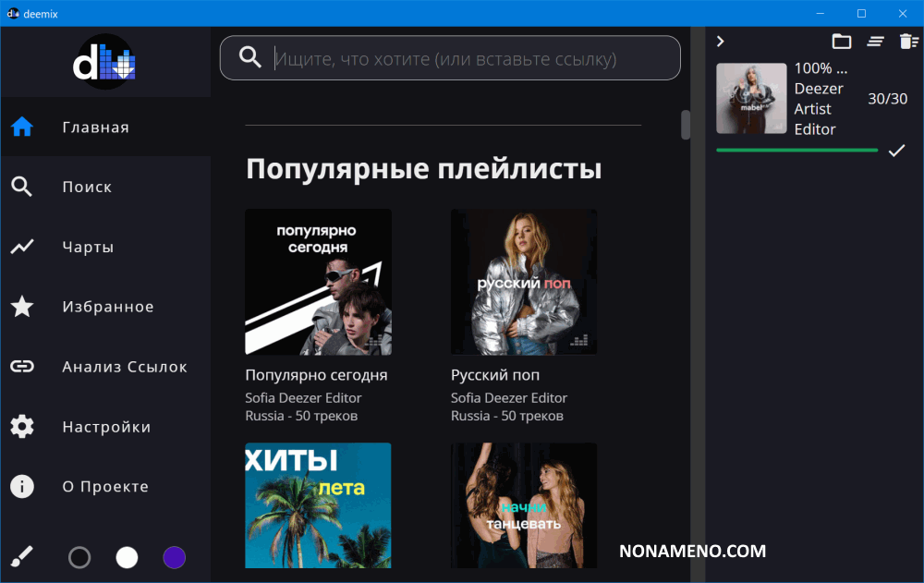
Task: Select the purple theme circle
Action: pyautogui.click(x=174, y=557)
